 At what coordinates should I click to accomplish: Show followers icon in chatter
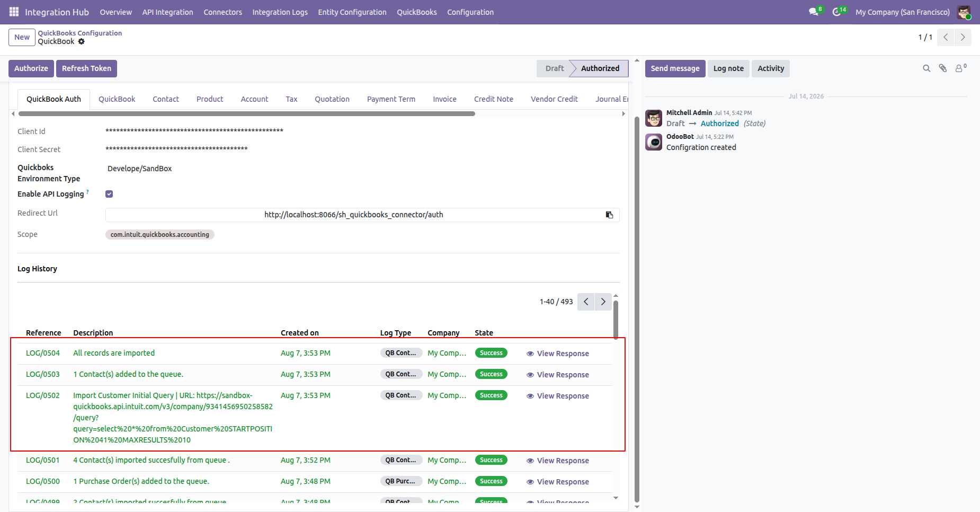(x=960, y=68)
